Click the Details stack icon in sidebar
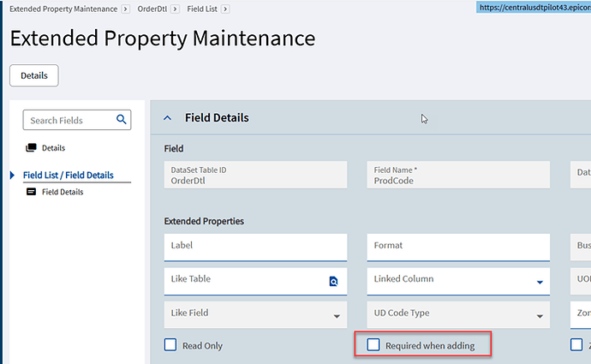 coord(31,148)
